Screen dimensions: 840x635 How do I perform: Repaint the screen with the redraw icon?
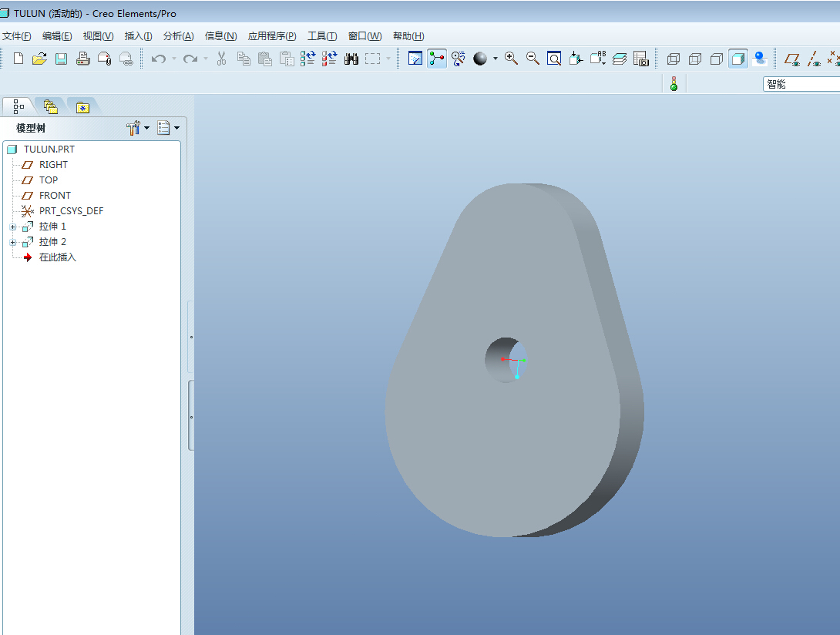[415, 59]
